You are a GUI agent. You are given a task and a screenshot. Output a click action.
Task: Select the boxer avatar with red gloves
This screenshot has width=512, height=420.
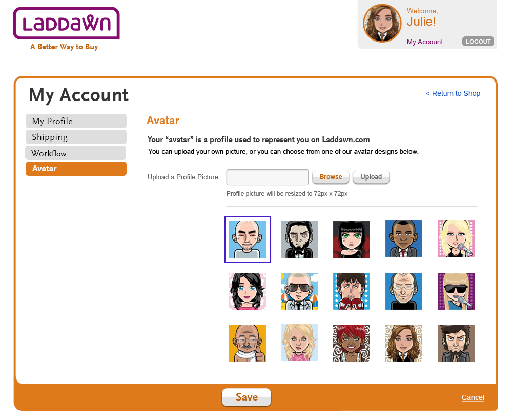352,291
